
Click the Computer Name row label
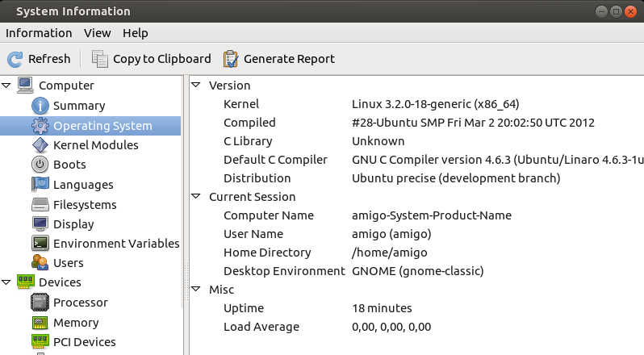(x=269, y=215)
